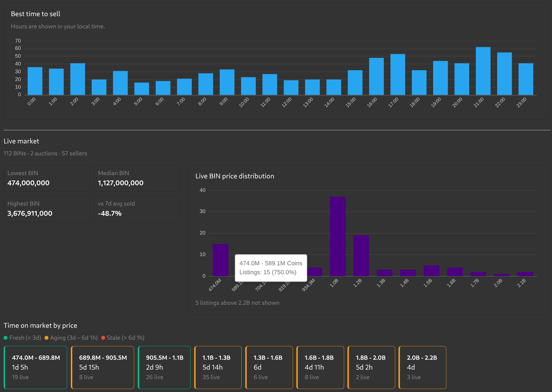Click the 2.1B bar in price distribution

click(x=525, y=274)
